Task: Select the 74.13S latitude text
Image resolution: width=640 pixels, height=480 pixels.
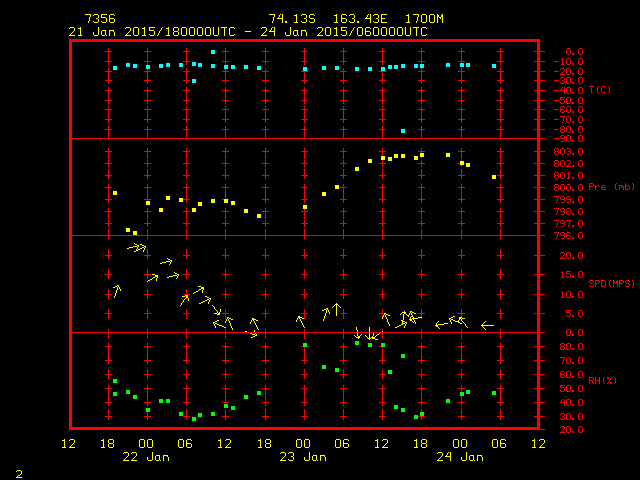Action: 292,19
